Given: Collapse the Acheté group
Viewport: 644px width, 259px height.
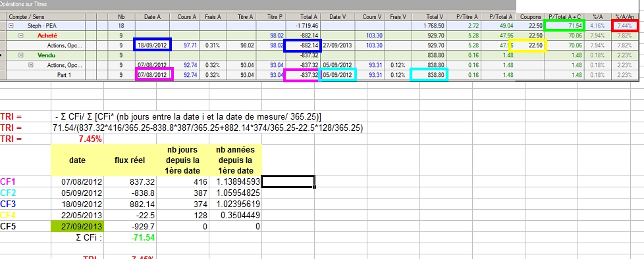Looking at the screenshot, I should pos(21,35).
